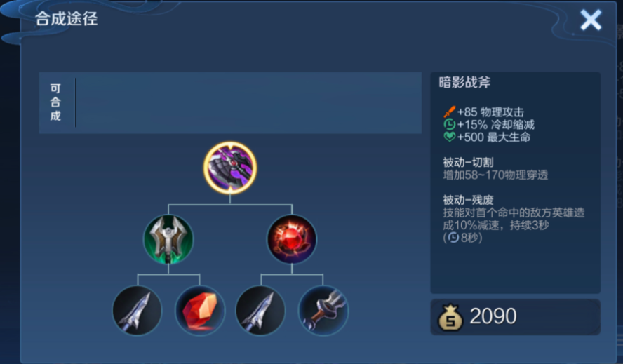Tap the clock icon next to 8秒
Screen dimensions: 623x364
click(453, 238)
